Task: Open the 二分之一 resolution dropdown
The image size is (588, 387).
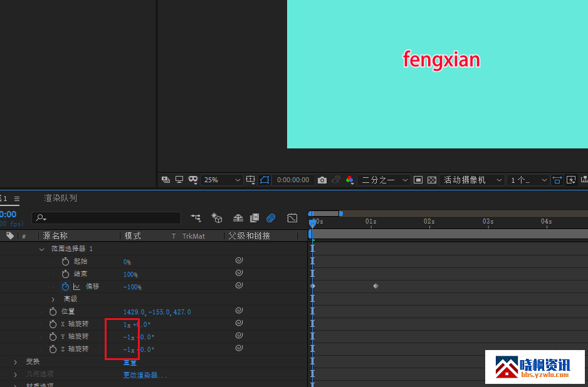Action: [x=384, y=180]
